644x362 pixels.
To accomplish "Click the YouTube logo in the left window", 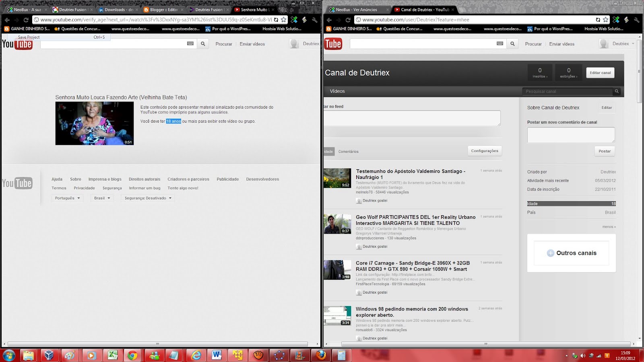I will pos(17,44).
